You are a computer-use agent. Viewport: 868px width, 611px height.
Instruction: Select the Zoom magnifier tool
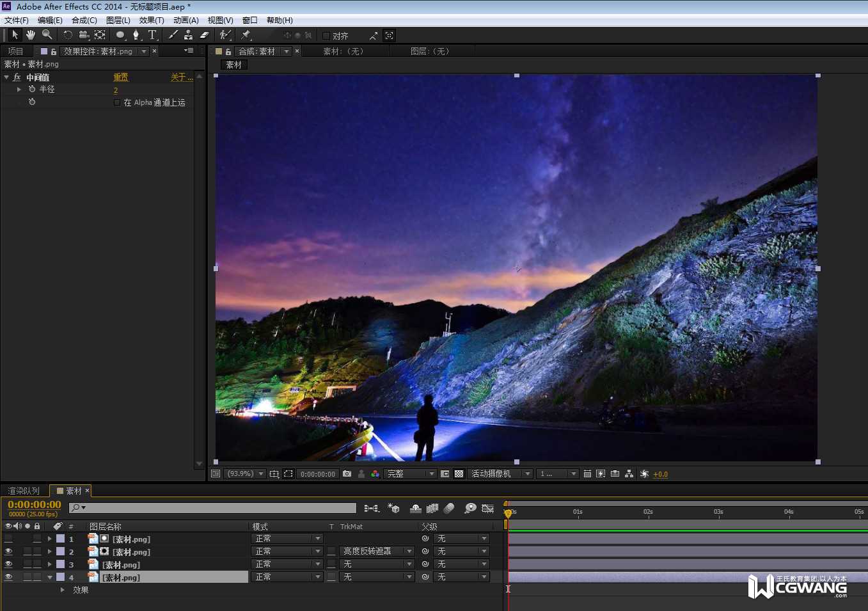47,35
